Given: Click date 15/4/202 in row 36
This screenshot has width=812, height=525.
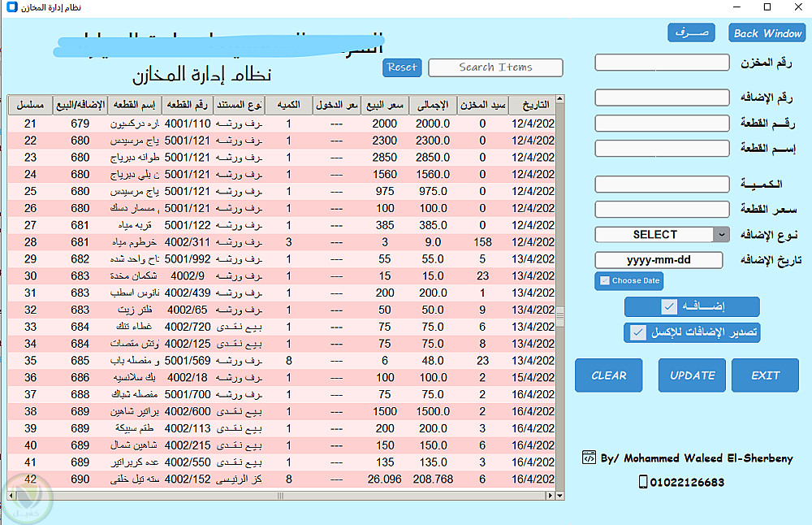Looking at the screenshot, I should (x=533, y=377).
